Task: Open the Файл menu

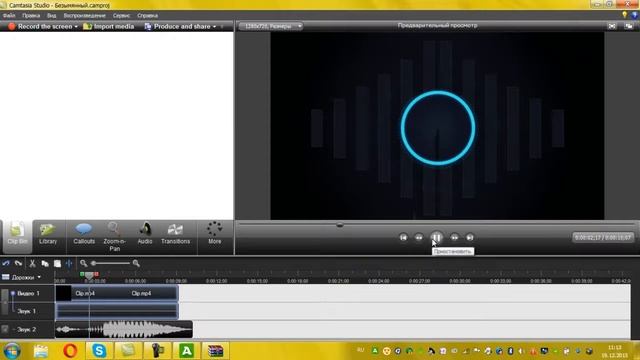Action: (9, 16)
